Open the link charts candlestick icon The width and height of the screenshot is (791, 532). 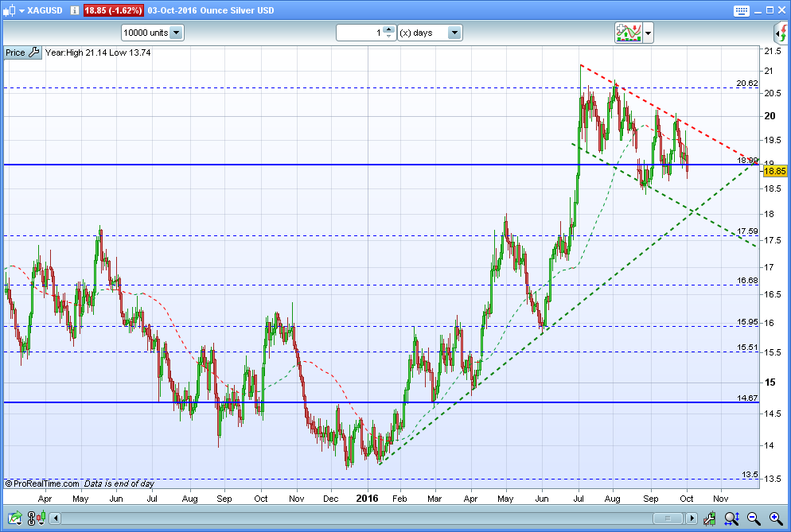[37, 518]
